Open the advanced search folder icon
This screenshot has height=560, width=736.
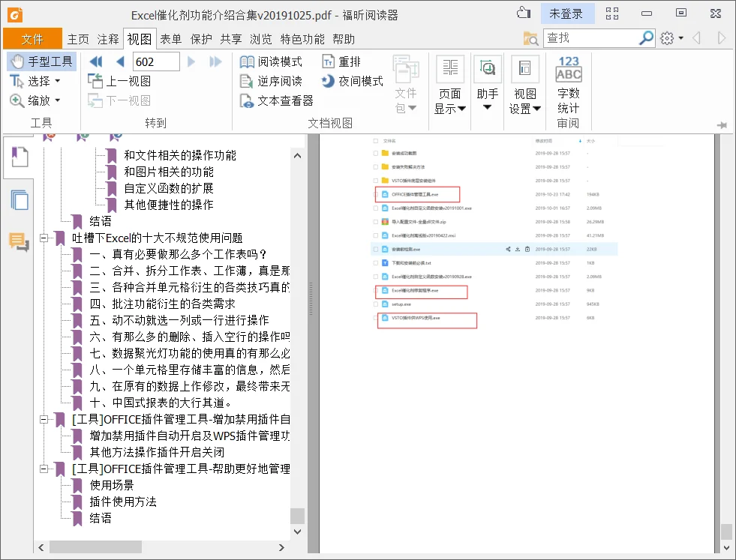click(530, 38)
